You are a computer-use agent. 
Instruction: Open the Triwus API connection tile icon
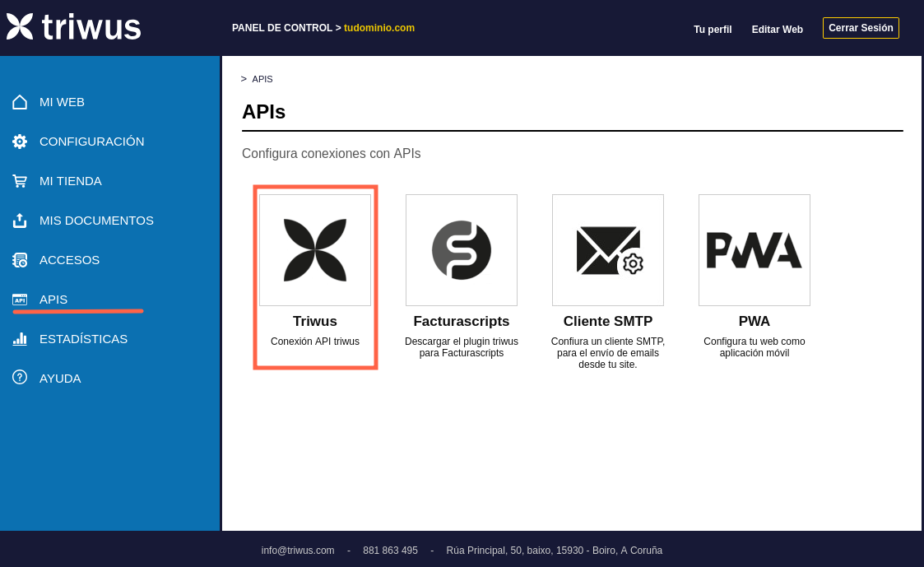point(315,250)
